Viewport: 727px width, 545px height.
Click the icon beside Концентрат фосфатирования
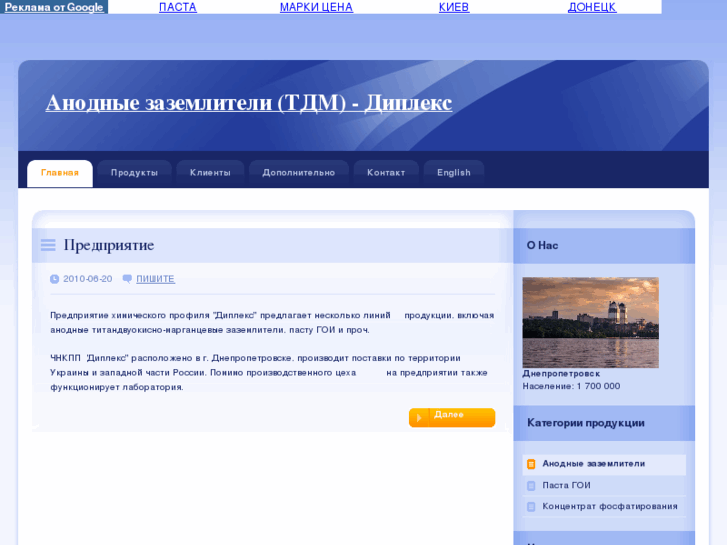coord(531,507)
